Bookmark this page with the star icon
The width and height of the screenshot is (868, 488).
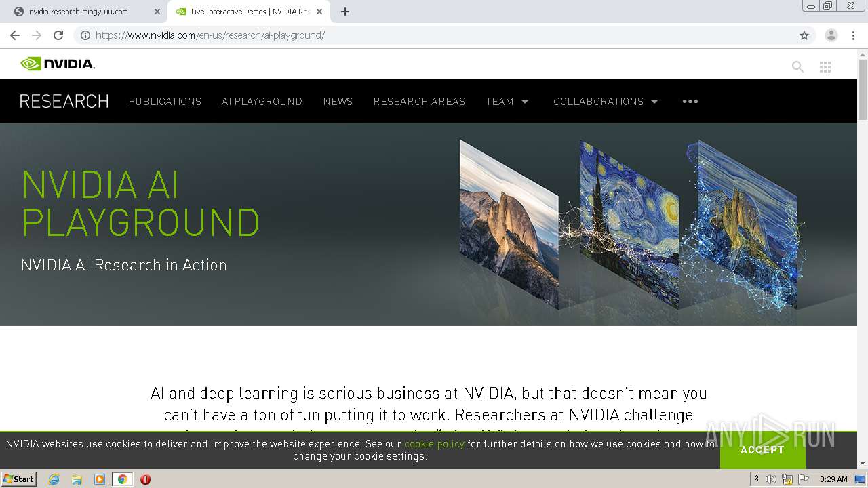point(804,35)
